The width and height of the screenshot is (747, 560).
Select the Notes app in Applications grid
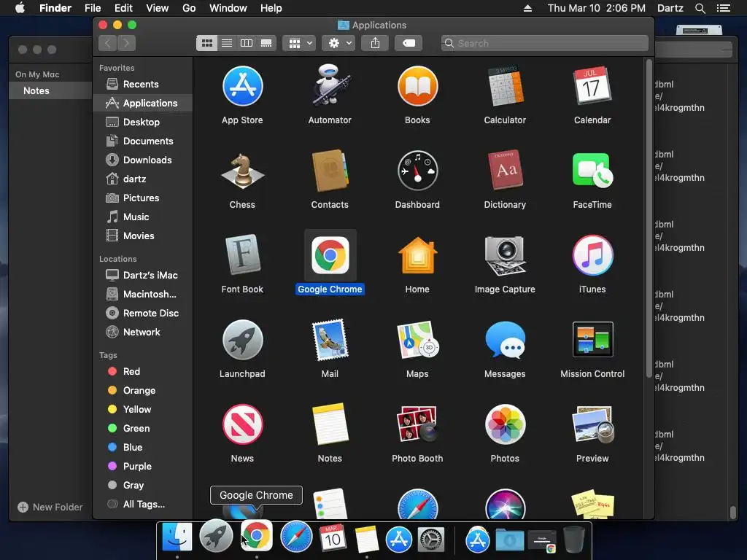[330, 425]
